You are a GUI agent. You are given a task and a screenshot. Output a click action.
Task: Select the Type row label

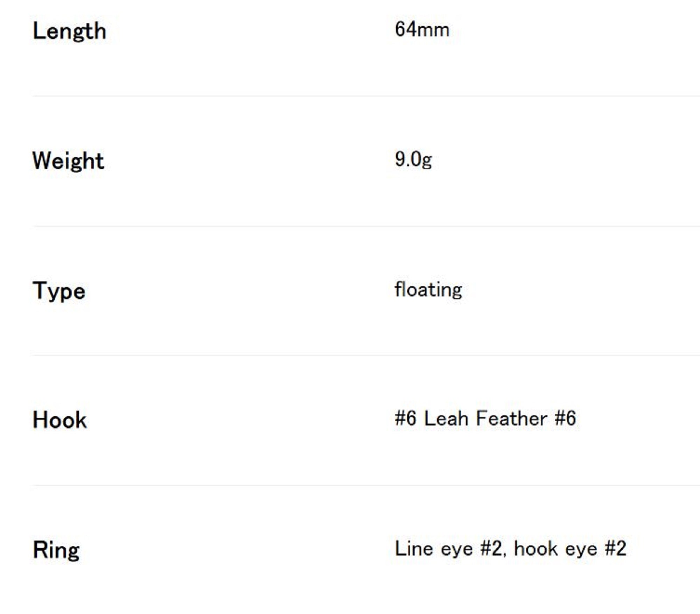[x=59, y=291]
